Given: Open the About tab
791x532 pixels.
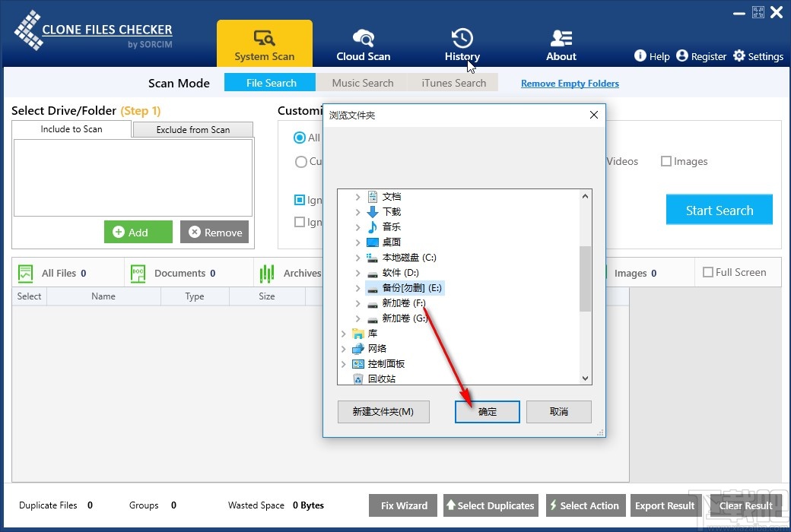Looking at the screenshot, I should tap(561, 46).
